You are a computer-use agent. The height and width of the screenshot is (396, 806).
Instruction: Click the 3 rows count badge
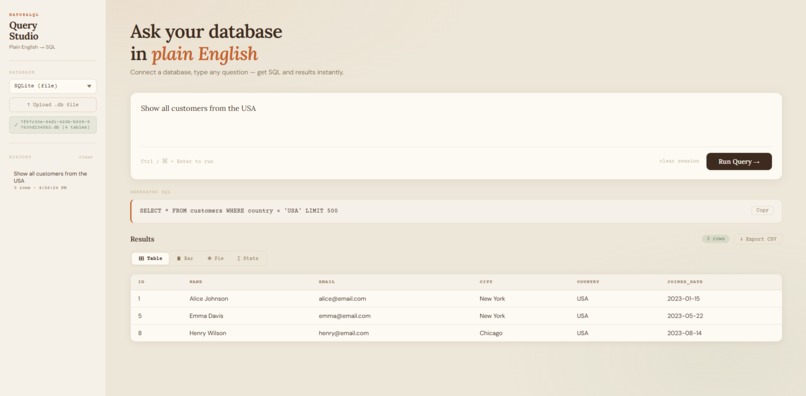coord(715,239)
